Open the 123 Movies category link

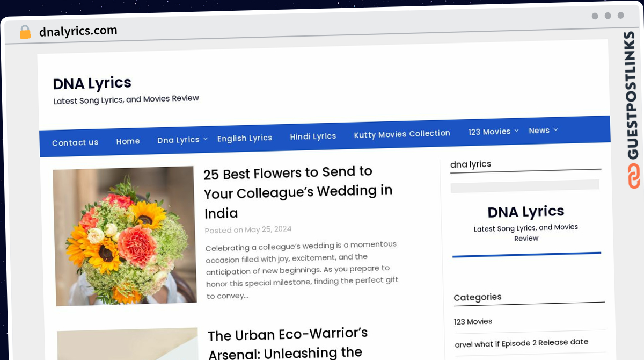pos(473,321)
